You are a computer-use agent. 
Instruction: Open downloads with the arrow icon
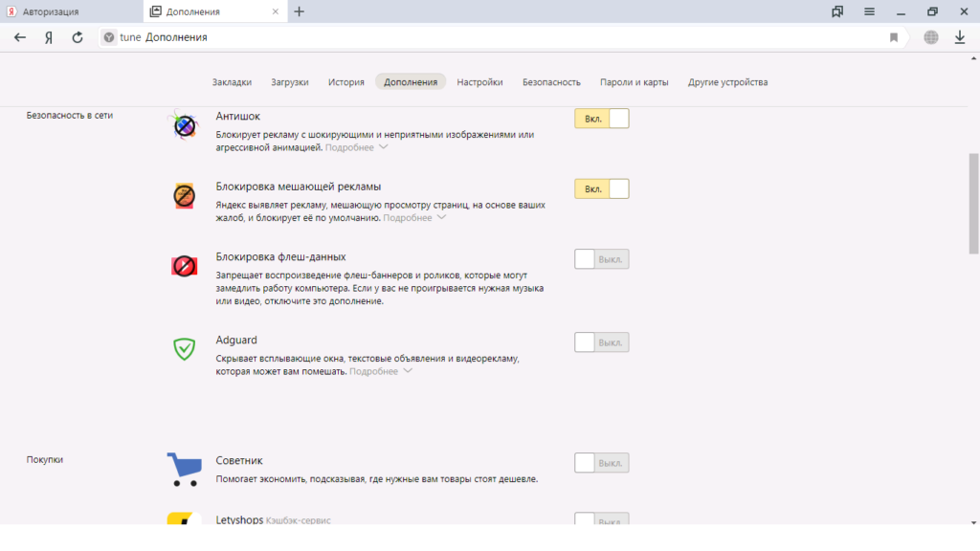pos(960,37)
